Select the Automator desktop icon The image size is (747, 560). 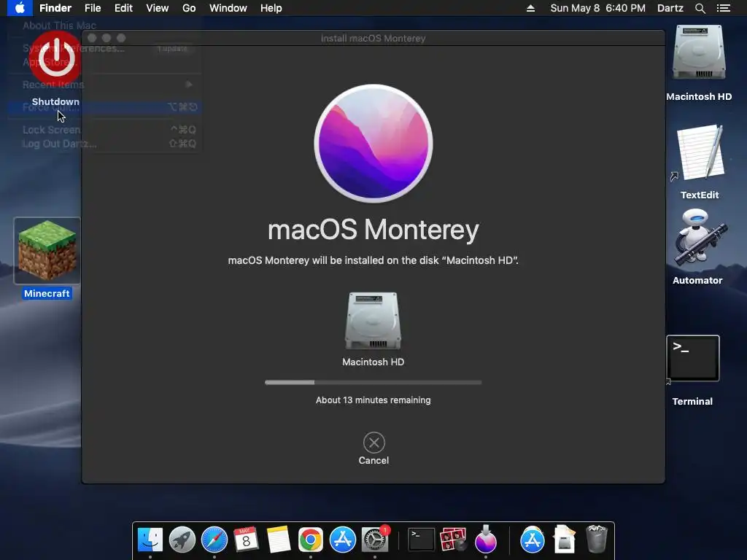click(x=699, y=238)
